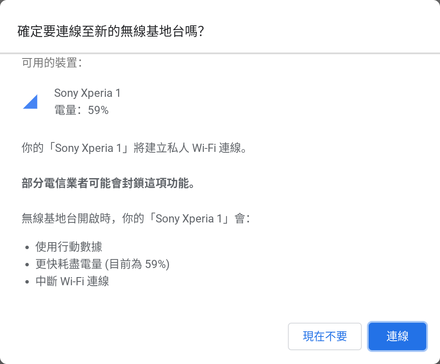The height and width of the screenshot is (364, 440).
Task: Click the 「Sony Xperia 1」 name in 無線基地台開啟時 line
Action: point(189,219)
